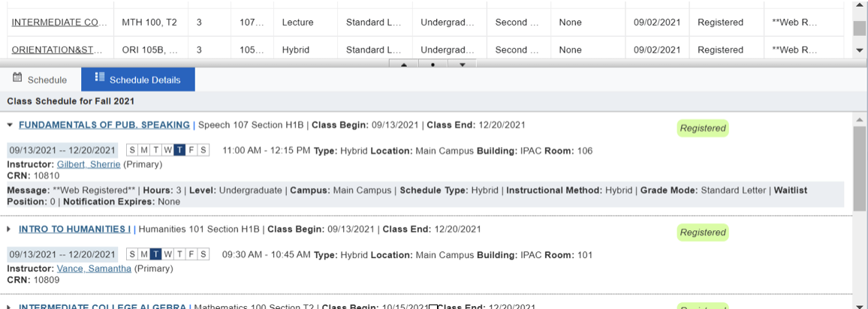Click the panel splitter down arrow
This screenshot has height=309, width=868.
coord(463,64)
